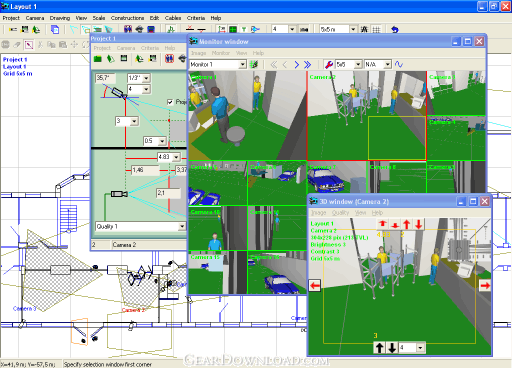
Task: Open the Drawing menu
Action: pos(60,18)
